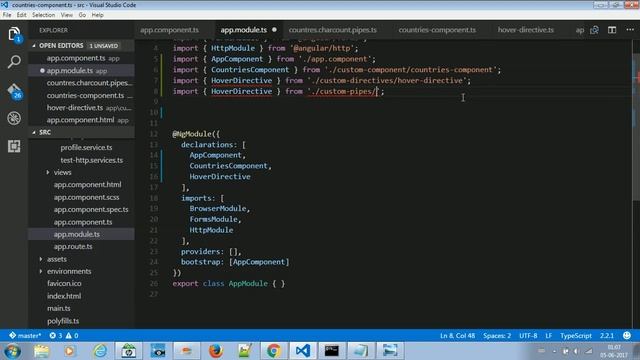Click the './custom-pipes/' string on line 8
This screenshot has width=640, height=360.
coord(344,91)
